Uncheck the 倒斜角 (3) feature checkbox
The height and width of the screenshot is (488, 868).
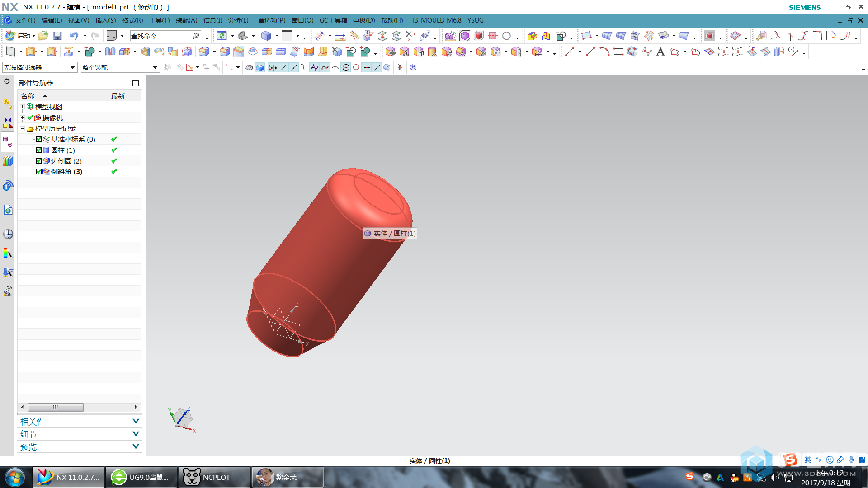click(x=39, y=172)
